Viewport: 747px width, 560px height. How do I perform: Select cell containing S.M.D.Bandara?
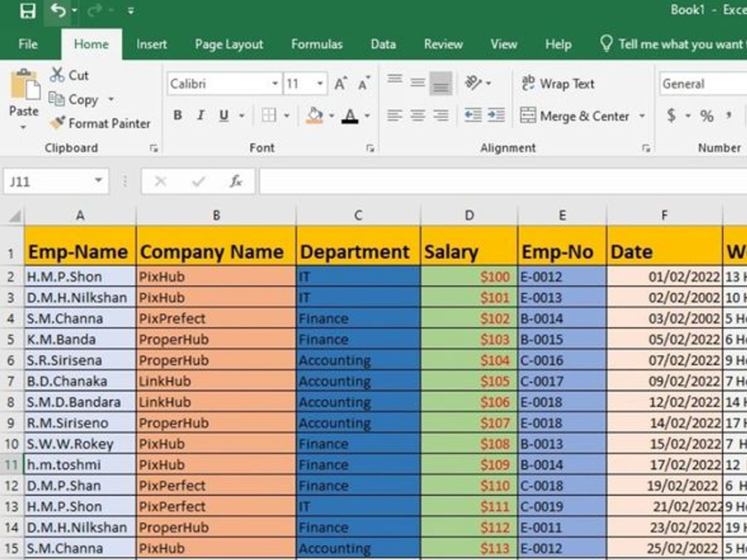[x=80, y=402]
